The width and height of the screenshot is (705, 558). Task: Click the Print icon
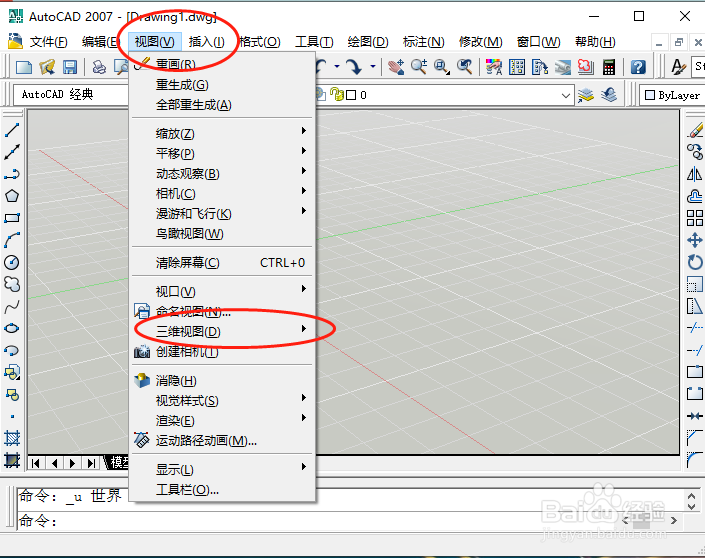[x=99, y=67]
